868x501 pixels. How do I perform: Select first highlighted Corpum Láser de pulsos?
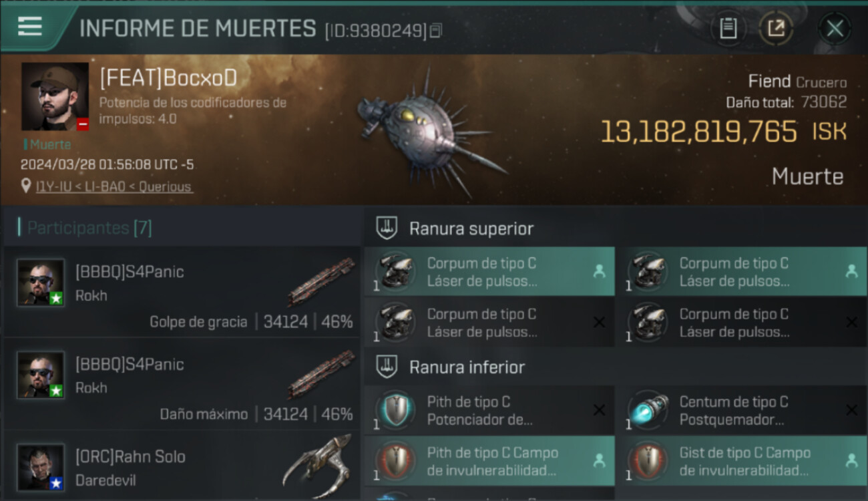pyautogui.click(x=489, y=272)
